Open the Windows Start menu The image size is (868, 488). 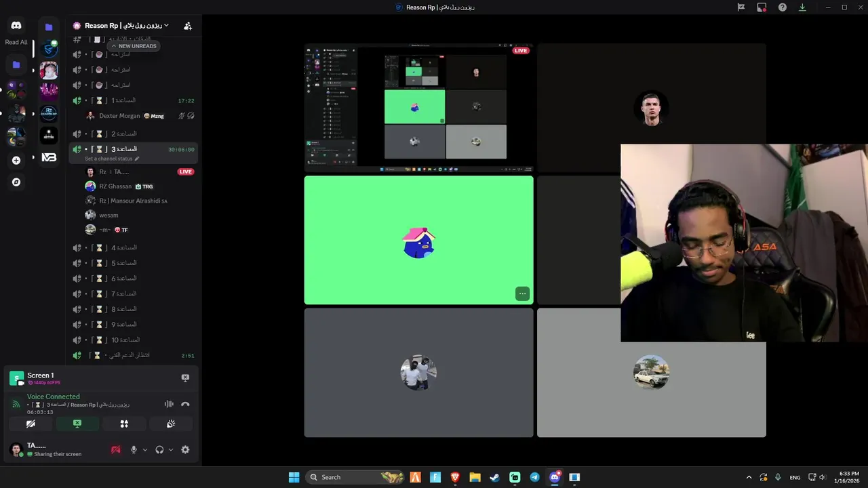point(294,477)
